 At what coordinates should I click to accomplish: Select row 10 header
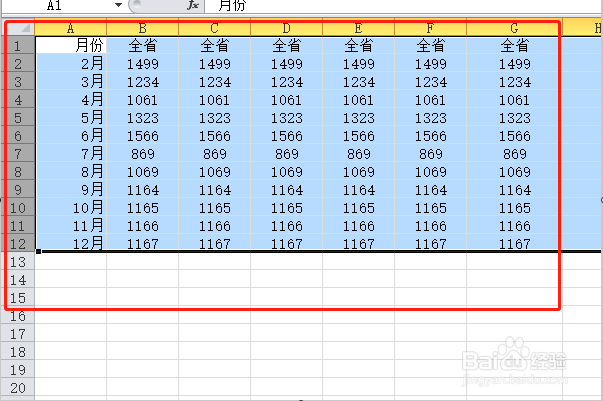[18, 208]
